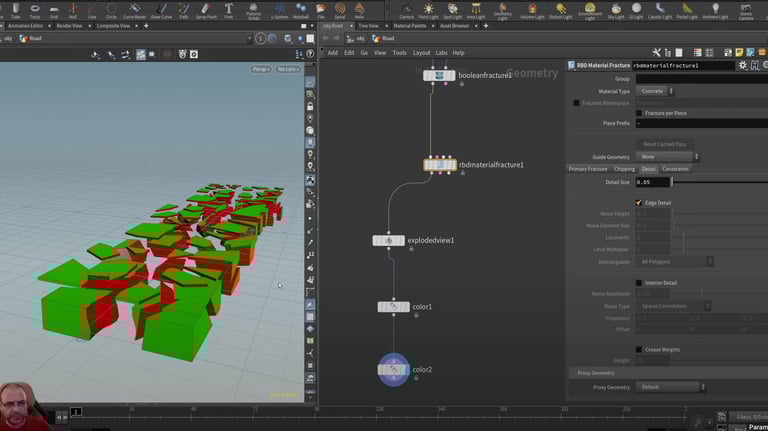Switch to the Constraints tab

[675, 169]
